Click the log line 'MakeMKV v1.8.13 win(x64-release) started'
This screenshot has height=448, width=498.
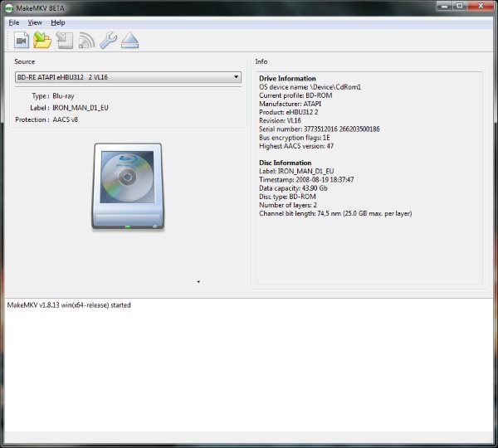69,305
